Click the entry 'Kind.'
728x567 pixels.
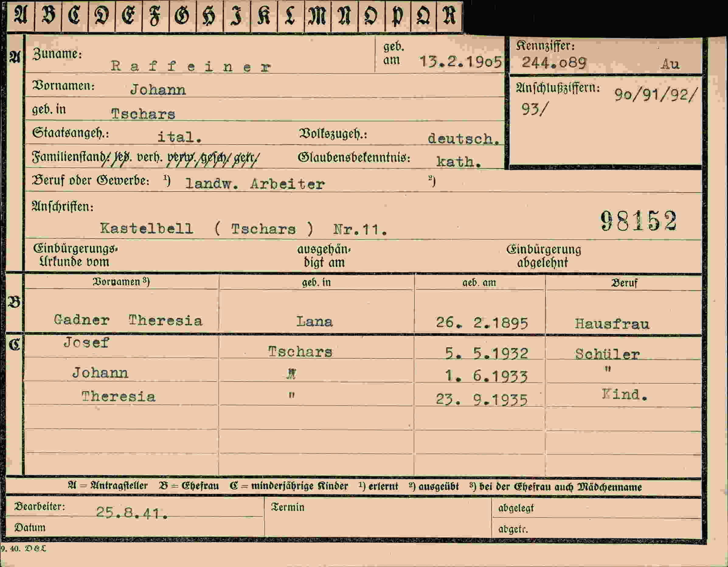click(625, 395)
